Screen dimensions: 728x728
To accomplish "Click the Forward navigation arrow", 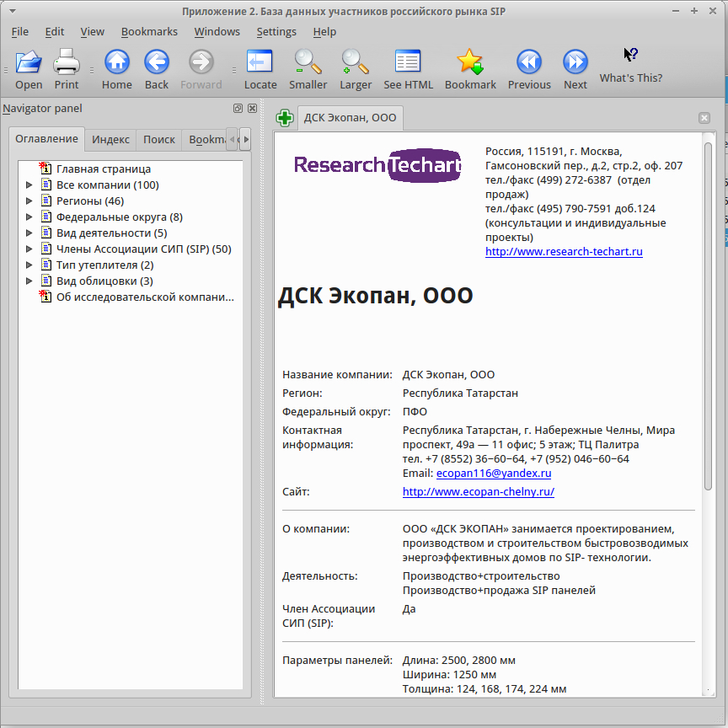I will click(201, 62).
